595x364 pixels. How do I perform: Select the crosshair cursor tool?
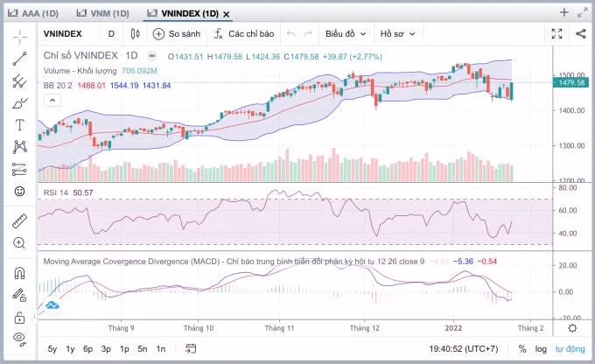pos(20,37)
